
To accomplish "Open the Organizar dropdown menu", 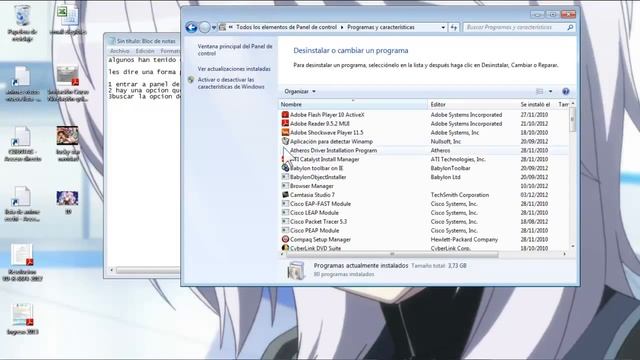I will click(300, 91).
